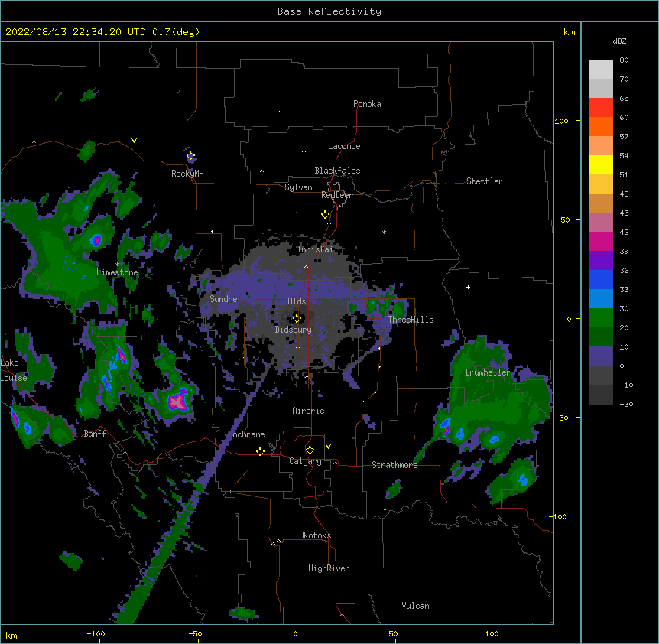Screen dimensions: 659x644
Task: Click the white plus marker east of ThreeHills
Action: [x=468, y=287]
